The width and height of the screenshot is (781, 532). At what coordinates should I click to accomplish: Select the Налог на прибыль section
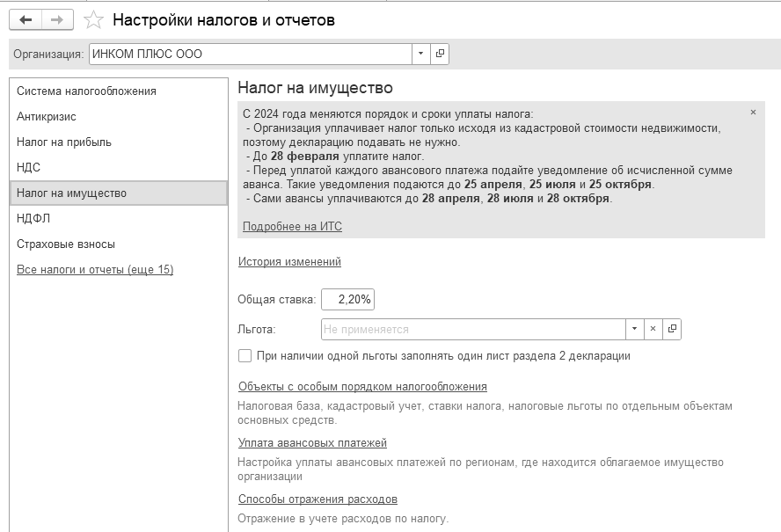coord(64,142)
